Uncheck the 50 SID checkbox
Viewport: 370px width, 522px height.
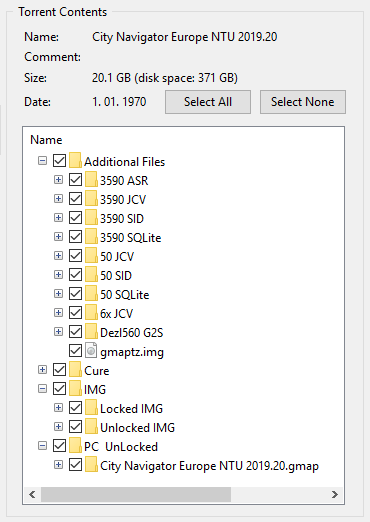pos(76,275)
